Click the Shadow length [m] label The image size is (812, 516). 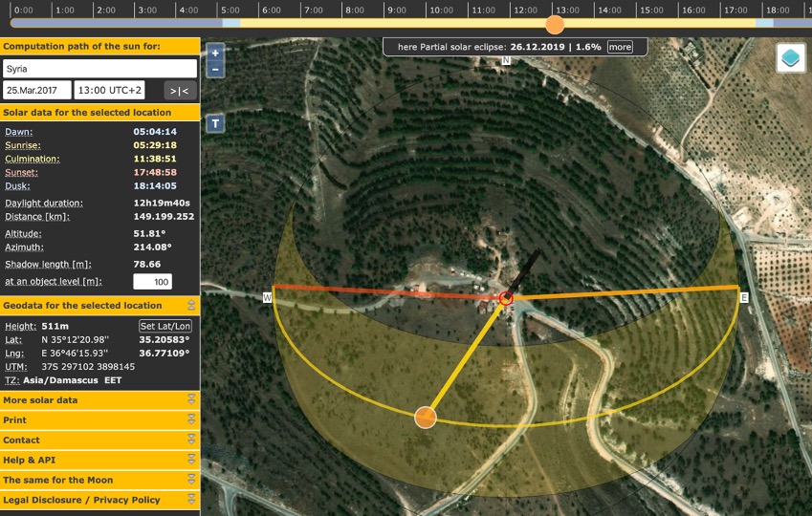(x=48, y=265)
